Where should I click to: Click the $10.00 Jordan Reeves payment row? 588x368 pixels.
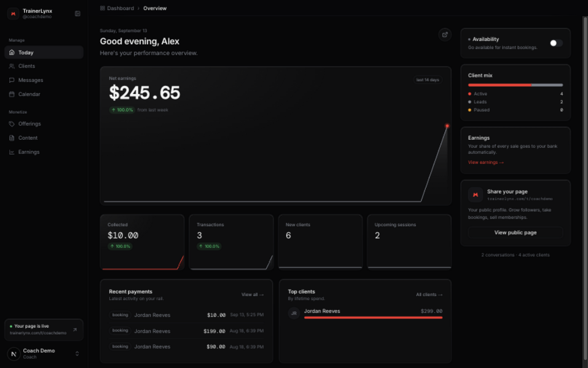[x=187, y=315]
